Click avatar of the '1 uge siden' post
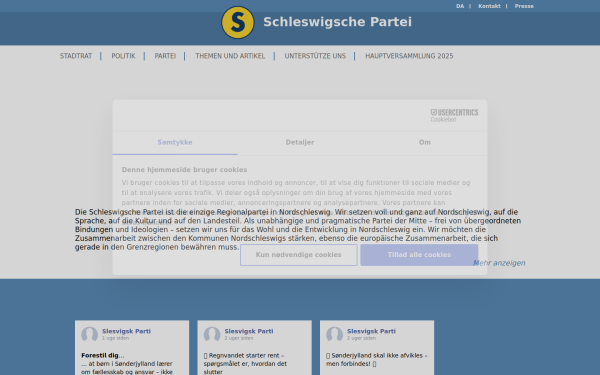This screenshot has width=600, height=375. [x=90, y=334]
